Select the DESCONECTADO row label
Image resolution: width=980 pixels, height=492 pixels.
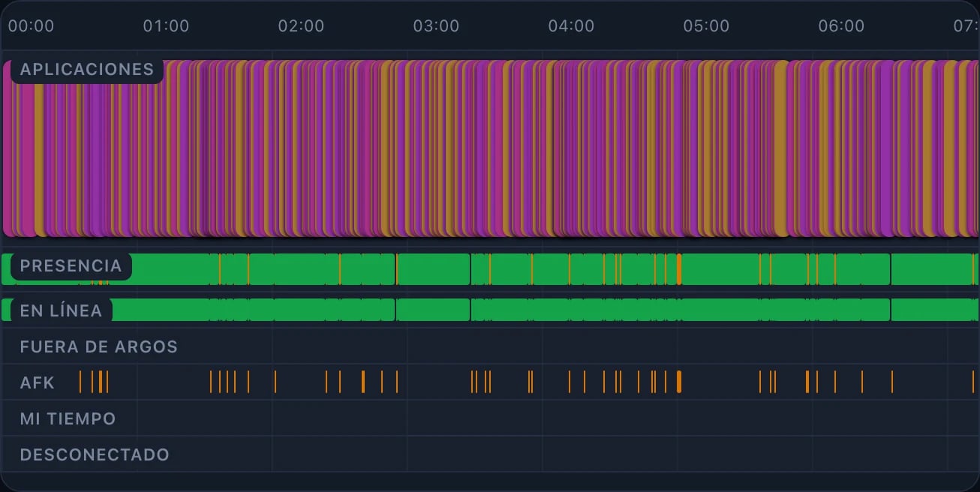[95, 455]
